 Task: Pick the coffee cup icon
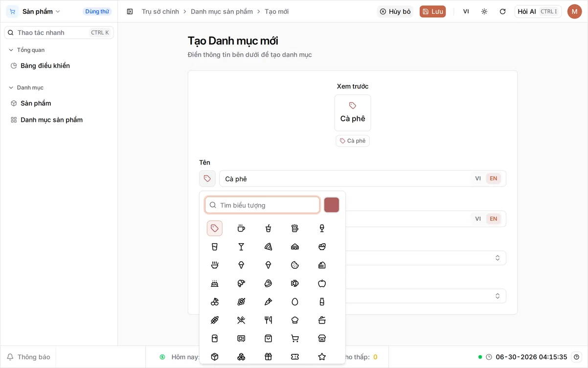[241, 228]
